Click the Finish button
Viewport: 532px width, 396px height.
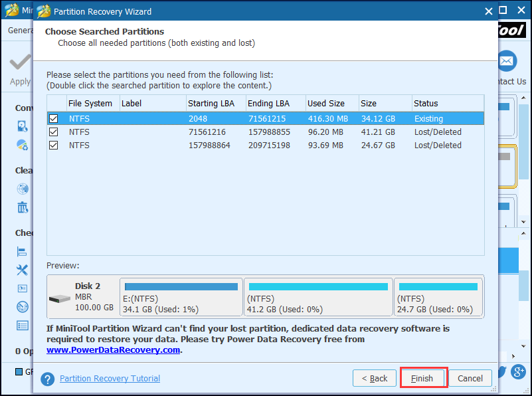[422, 378]
